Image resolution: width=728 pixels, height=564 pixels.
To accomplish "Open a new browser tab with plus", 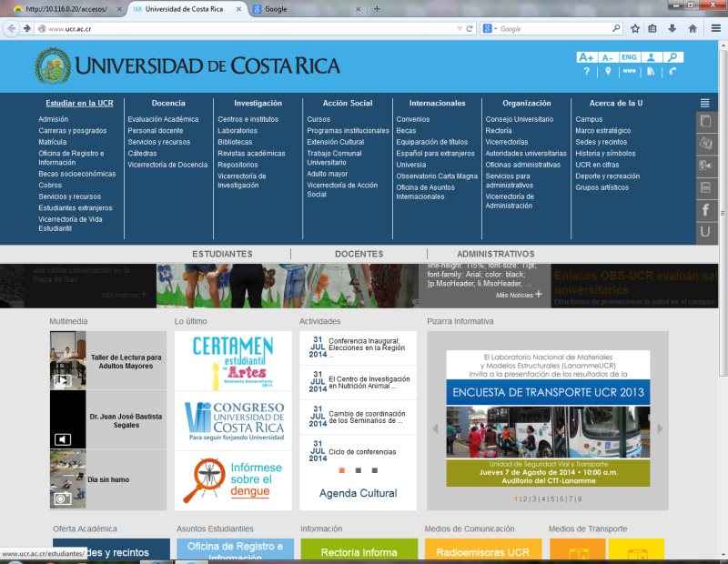I will [x=377, y=9].
